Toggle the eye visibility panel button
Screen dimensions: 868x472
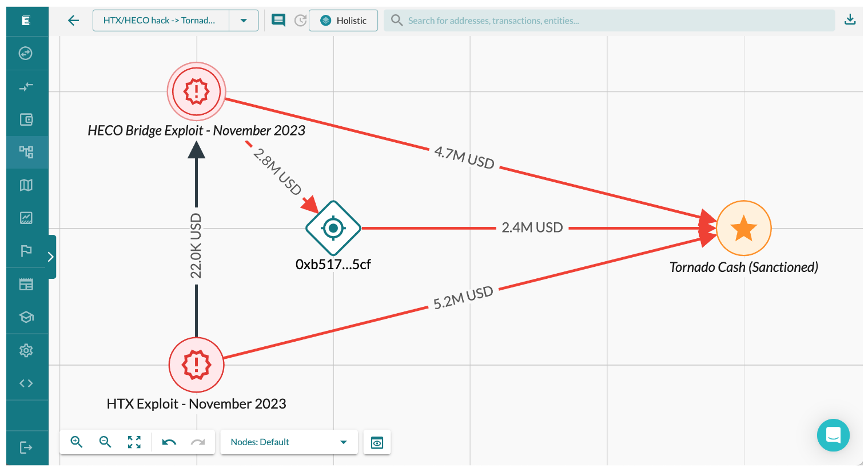click(377, 442)
